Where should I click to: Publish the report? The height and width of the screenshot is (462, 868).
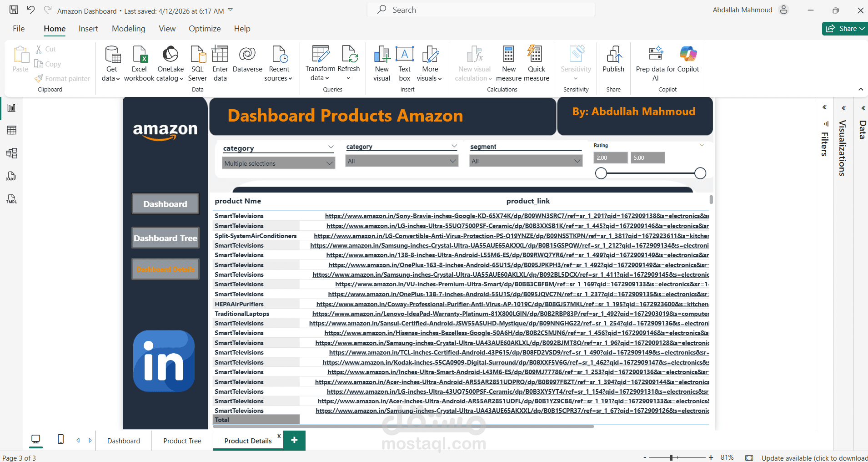(x=613, y=59)
